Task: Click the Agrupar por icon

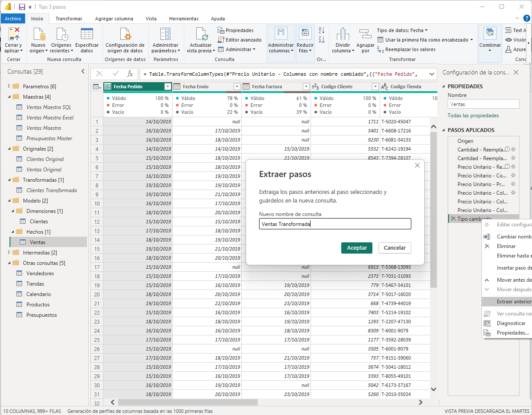Action: [x=365, y=35]
